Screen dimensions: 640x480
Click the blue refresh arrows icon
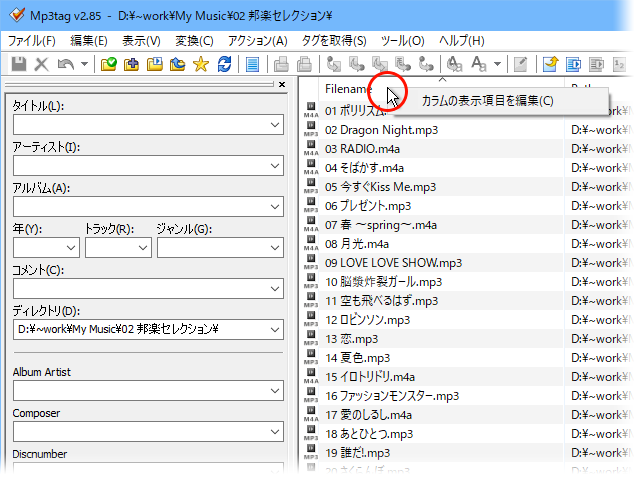(x=224, y=64)
